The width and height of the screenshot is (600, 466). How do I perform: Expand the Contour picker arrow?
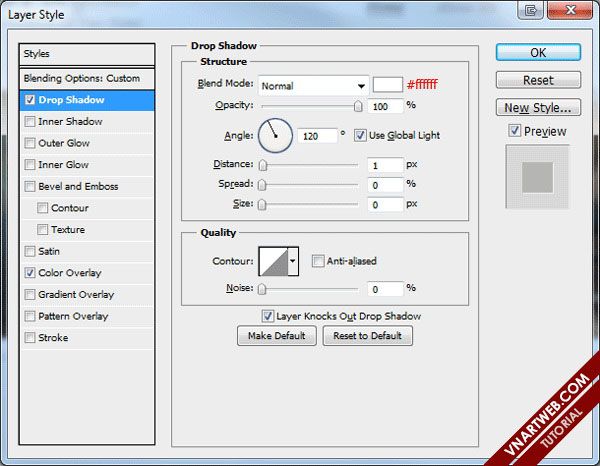[293, 262]
